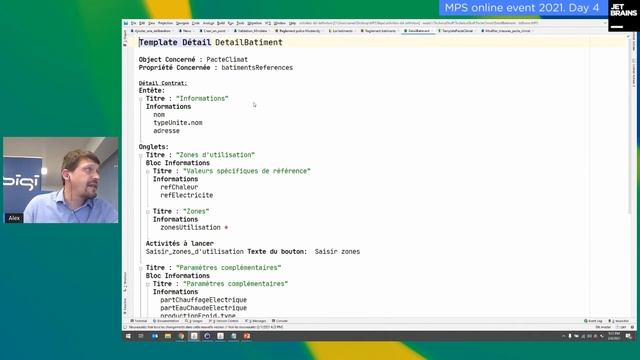Open the Windows notification center icon
Viewport: 640px width, 360px height.
[629, 336]
